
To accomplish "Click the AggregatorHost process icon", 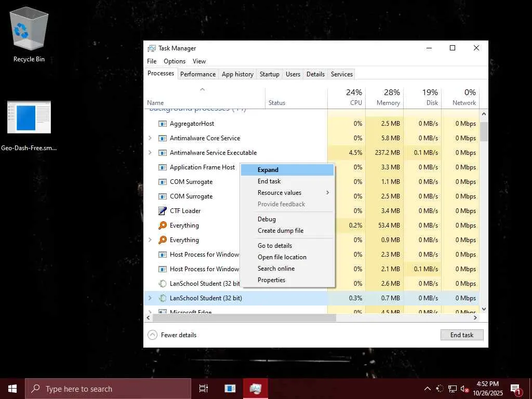I will [163, 124].
